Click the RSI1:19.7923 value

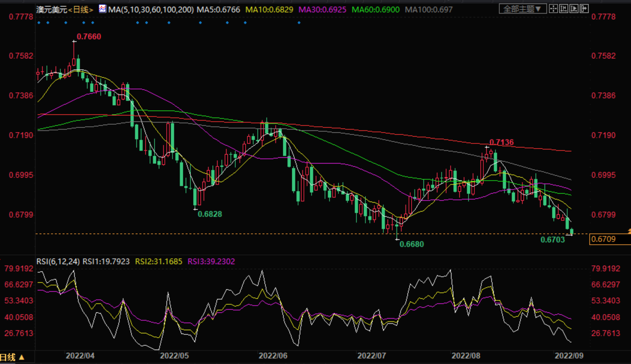click(106, 261)
